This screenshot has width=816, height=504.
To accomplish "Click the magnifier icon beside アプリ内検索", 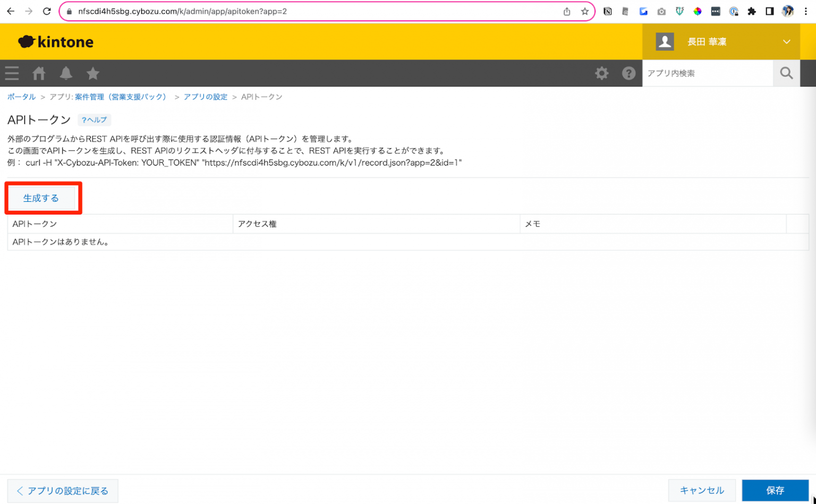I will pos(786,73).
